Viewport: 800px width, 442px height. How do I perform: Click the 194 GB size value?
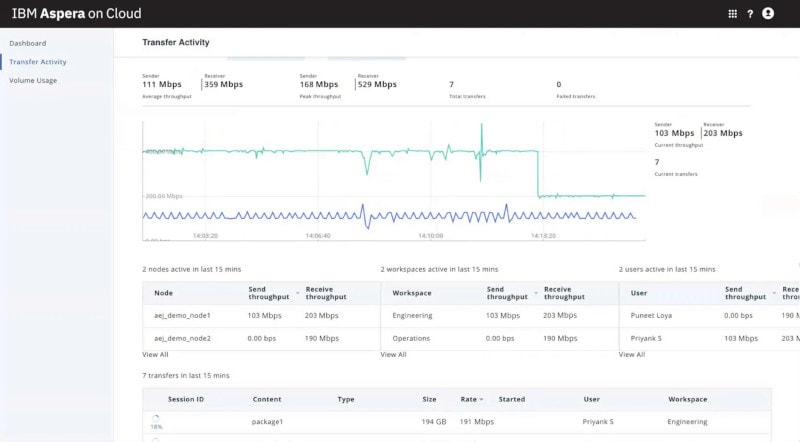(434, 422)
